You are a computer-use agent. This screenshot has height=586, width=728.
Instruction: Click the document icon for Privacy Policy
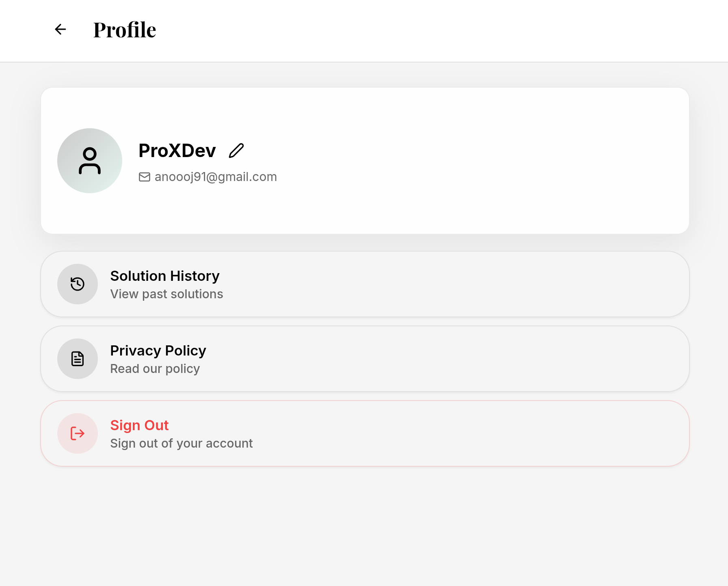[x=78, y=359]
